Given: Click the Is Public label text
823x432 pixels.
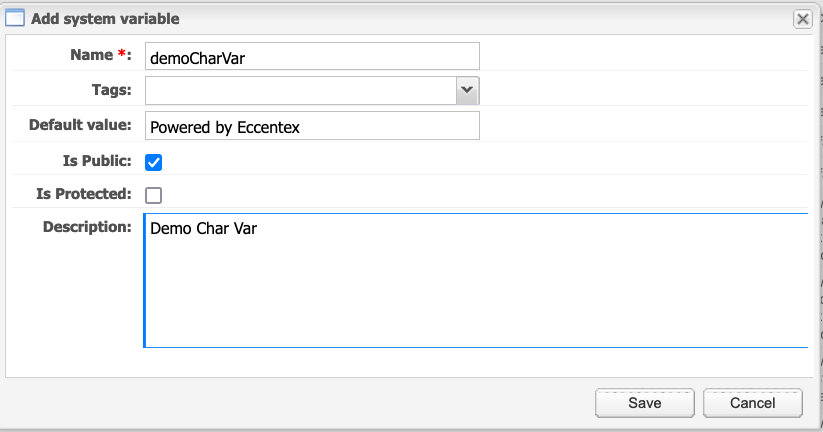Looking at the screenshot, I should [97, 161].
